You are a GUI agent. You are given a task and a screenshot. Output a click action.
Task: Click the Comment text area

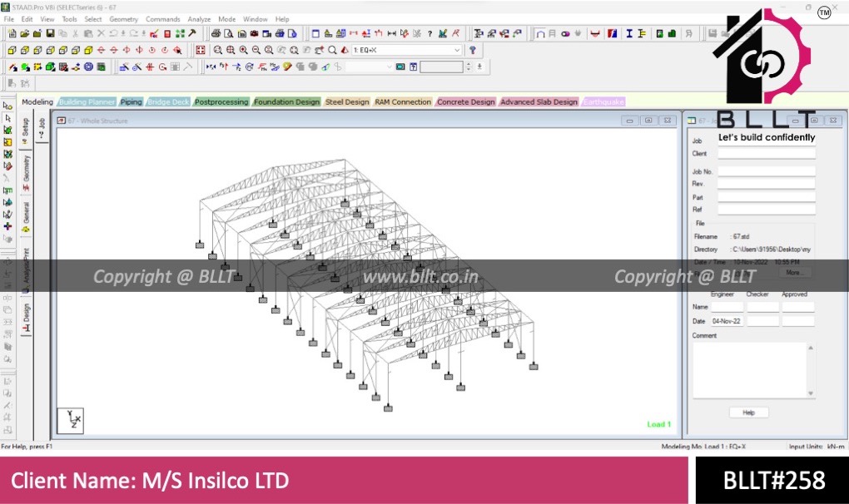point(750,370)
